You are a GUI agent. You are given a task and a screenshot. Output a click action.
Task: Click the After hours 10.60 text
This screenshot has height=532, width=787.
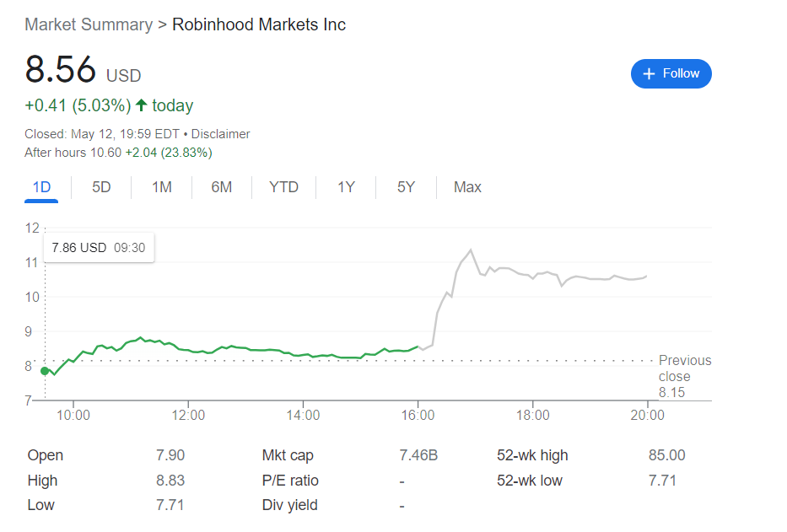(73, 153)
